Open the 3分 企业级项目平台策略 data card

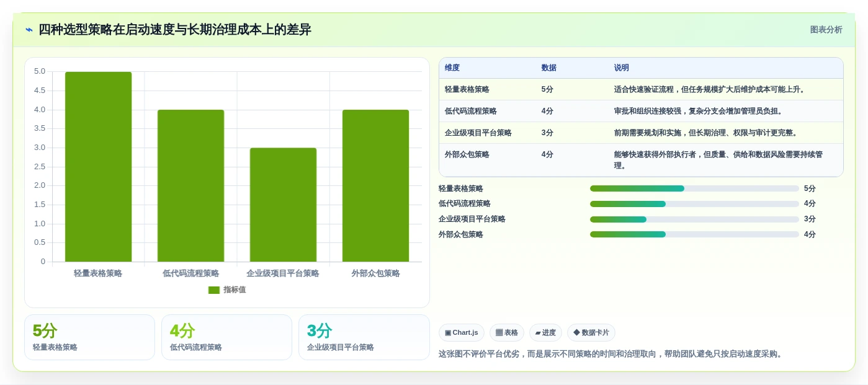click(364, 337)
